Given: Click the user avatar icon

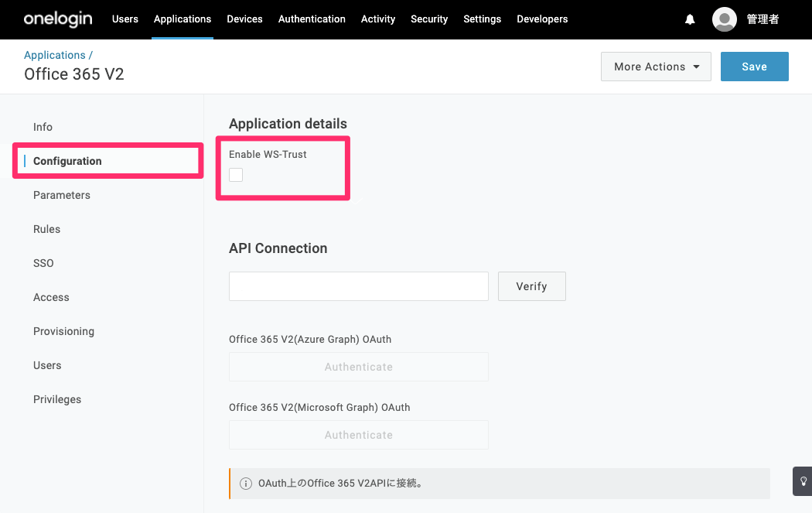Looking at the screenshot, I should (x=725, y=19).
